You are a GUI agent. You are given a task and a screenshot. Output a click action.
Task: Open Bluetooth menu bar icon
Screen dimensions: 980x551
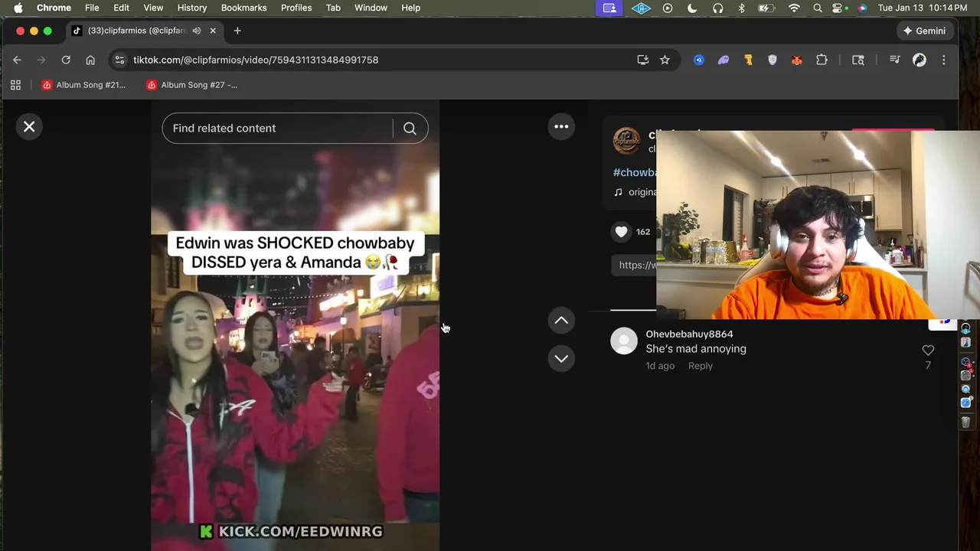[741, 8]
